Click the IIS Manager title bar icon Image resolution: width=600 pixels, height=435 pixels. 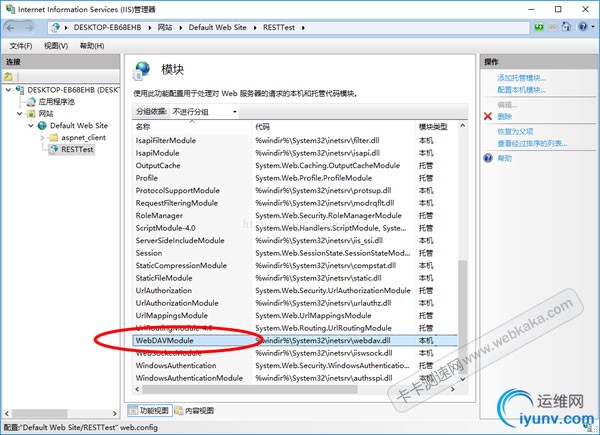(10, 9)
